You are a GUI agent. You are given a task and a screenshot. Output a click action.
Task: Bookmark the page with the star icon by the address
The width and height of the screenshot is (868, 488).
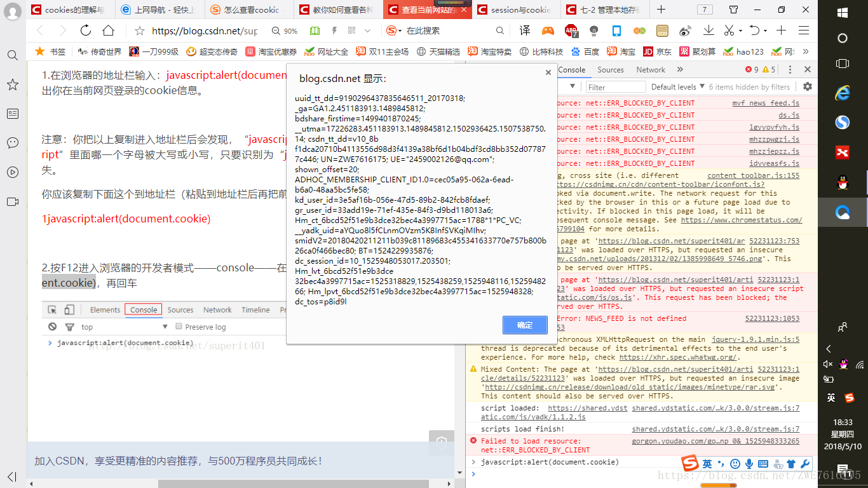coord(140,30)
